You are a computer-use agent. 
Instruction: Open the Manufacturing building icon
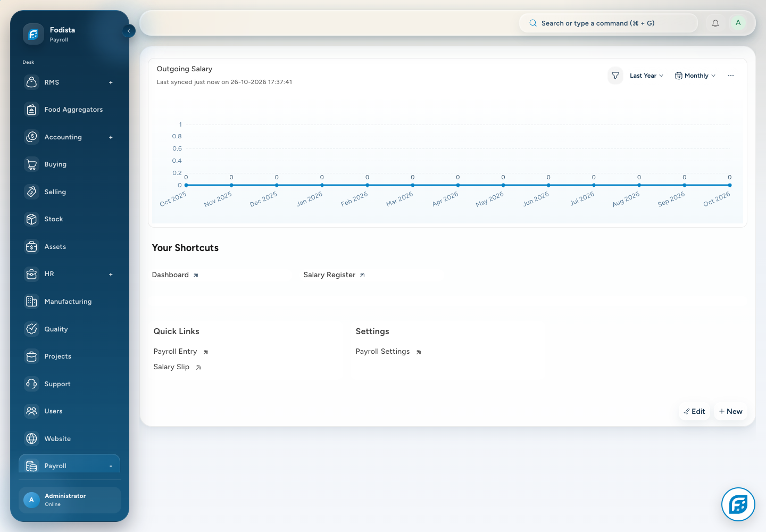point(32,302)
